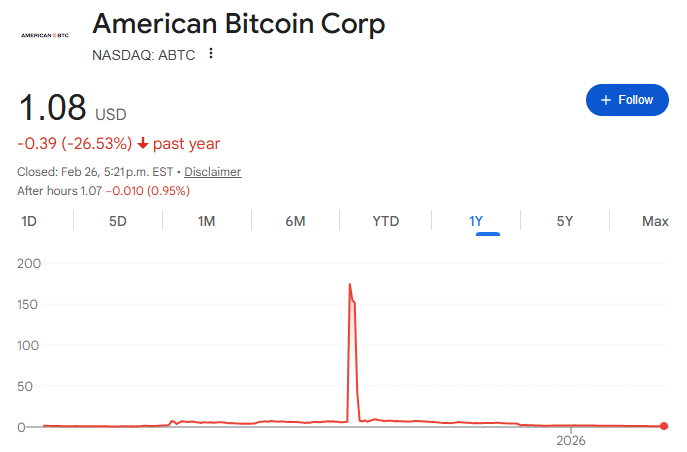Switch to the 5Y range
The height and width of the screenshot is (452, 687).
coord(565,221)
